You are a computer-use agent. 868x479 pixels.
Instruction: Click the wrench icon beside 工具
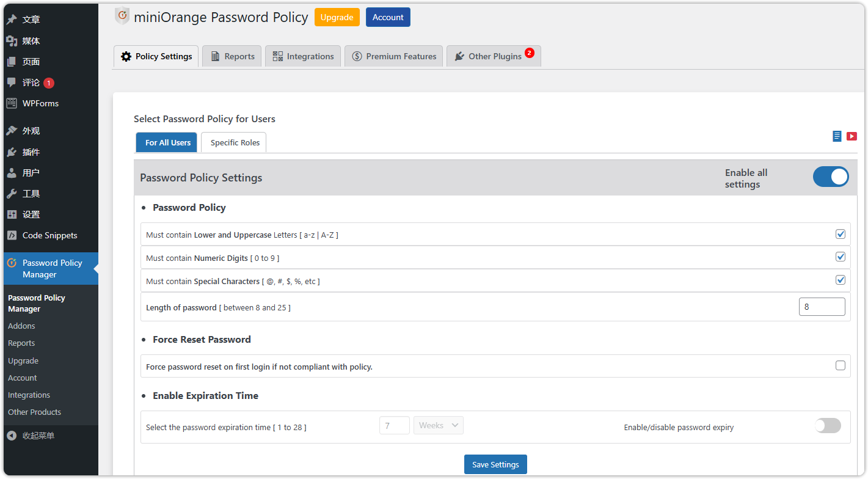click(12, 194)
